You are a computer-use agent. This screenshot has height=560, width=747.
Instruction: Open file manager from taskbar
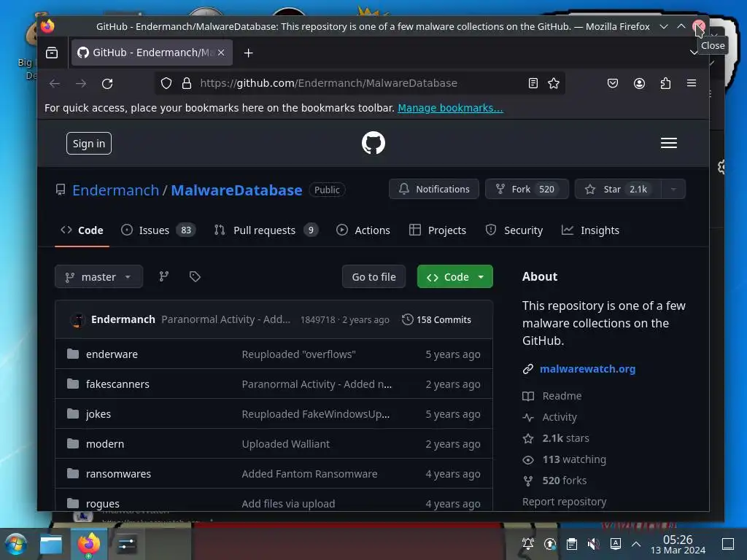click(x=51, y=544)
